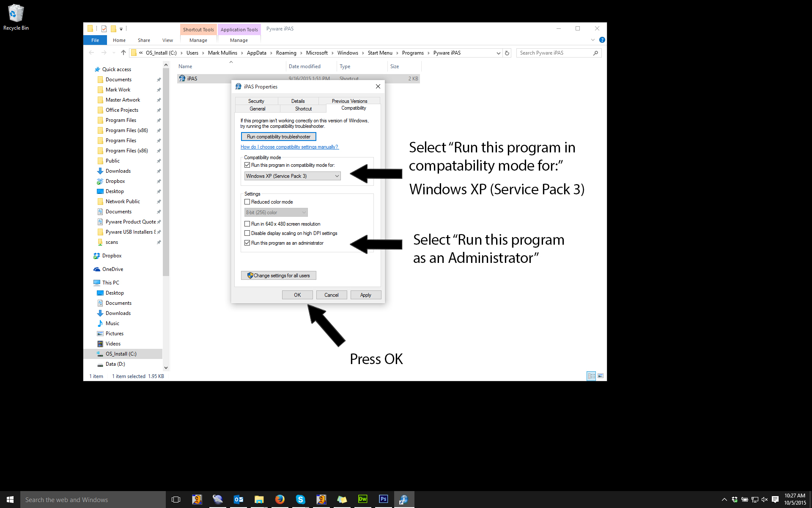Open How do I choose compatibility settings link
This screenshot has height=508, width=812.
tap(290, 147)
